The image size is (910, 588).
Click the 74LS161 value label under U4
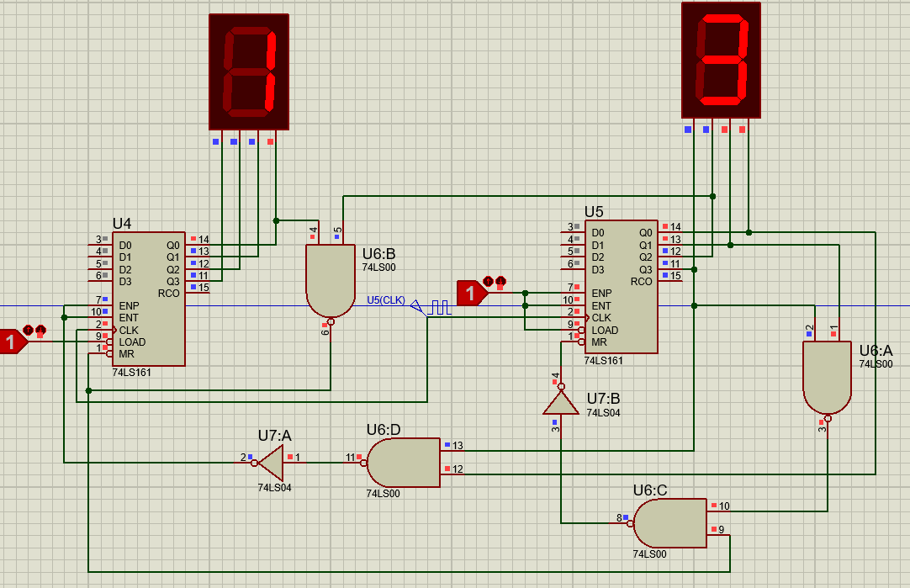coord(132,373)
